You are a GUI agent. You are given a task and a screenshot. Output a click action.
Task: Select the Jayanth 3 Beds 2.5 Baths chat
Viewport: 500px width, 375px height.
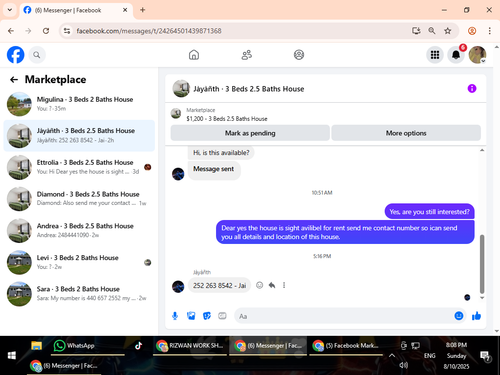79,136
